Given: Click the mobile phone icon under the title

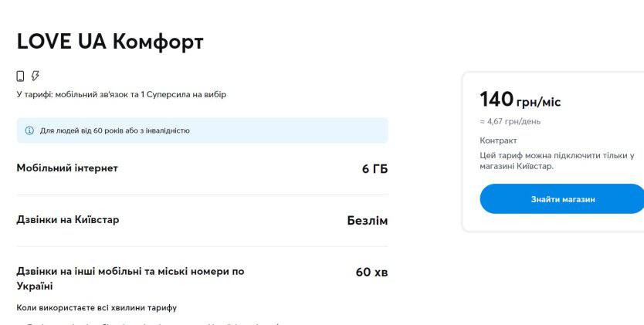Looking at the screenshot, I should point(21,76).
